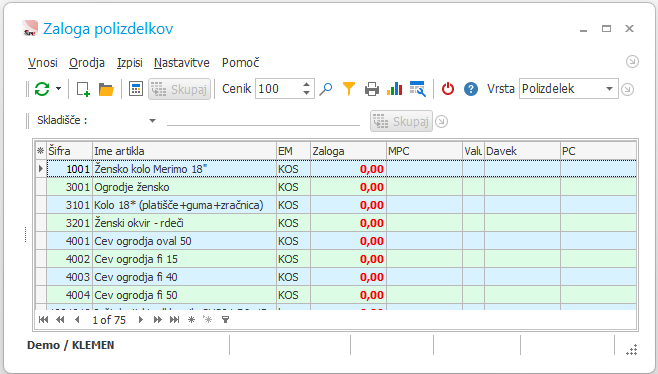Click the Davek column header

click(522, 151)
